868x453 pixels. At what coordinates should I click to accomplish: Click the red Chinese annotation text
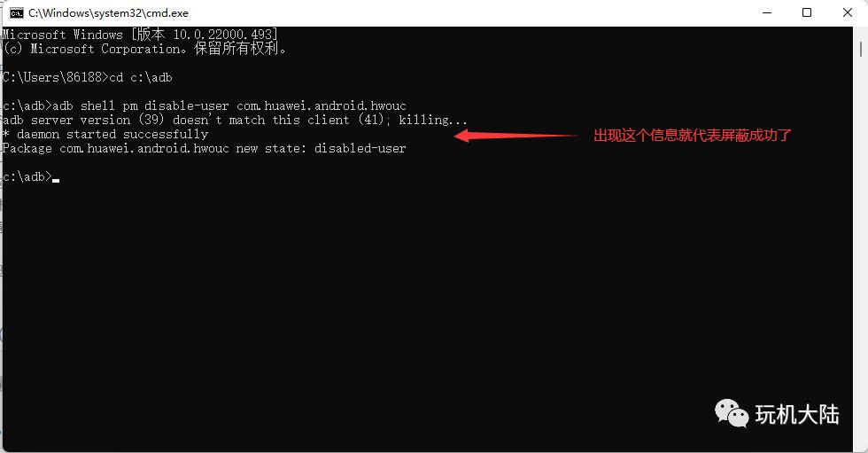(x=693, y=135)
